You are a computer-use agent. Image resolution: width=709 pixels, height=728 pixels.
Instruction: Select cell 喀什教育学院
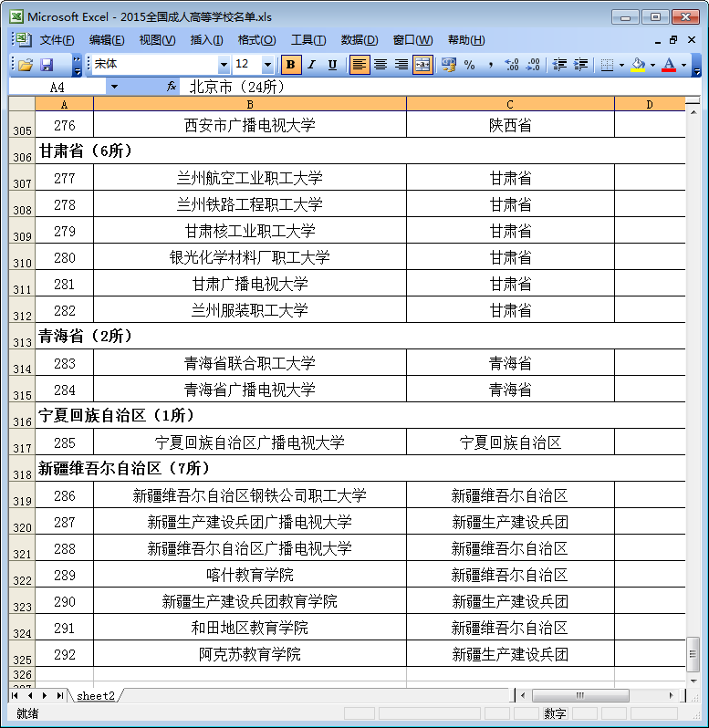pos(250,575)
